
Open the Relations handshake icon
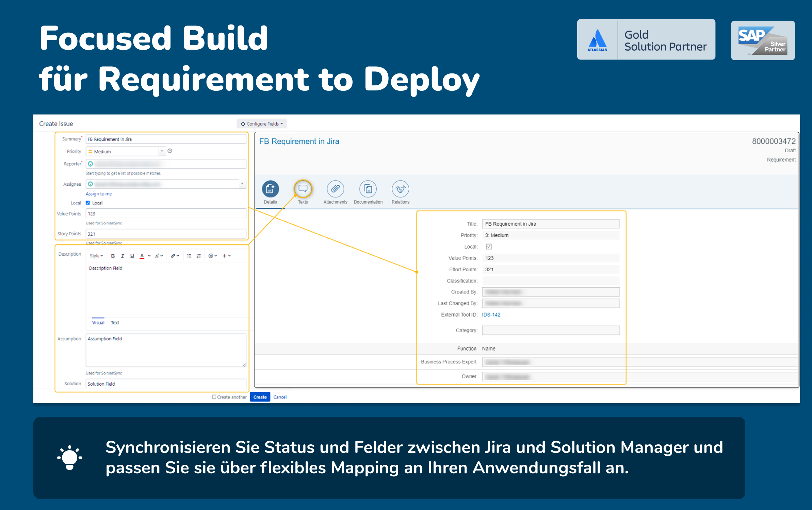[x=400, y=189]
